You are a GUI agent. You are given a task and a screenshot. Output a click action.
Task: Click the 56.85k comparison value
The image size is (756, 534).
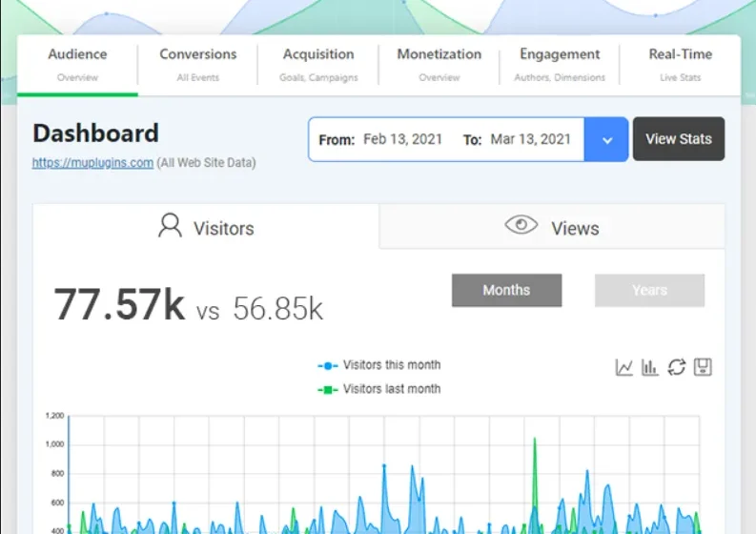coord(278,308)
